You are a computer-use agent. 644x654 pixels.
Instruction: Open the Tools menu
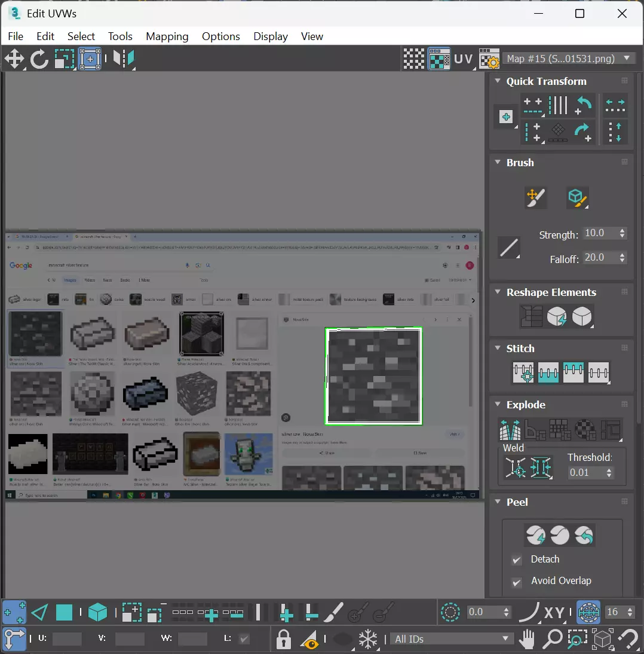point(120,36)
